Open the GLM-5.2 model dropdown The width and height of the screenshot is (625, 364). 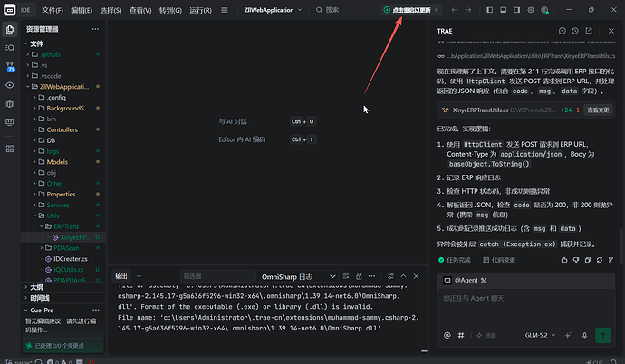tap(540, 335)
